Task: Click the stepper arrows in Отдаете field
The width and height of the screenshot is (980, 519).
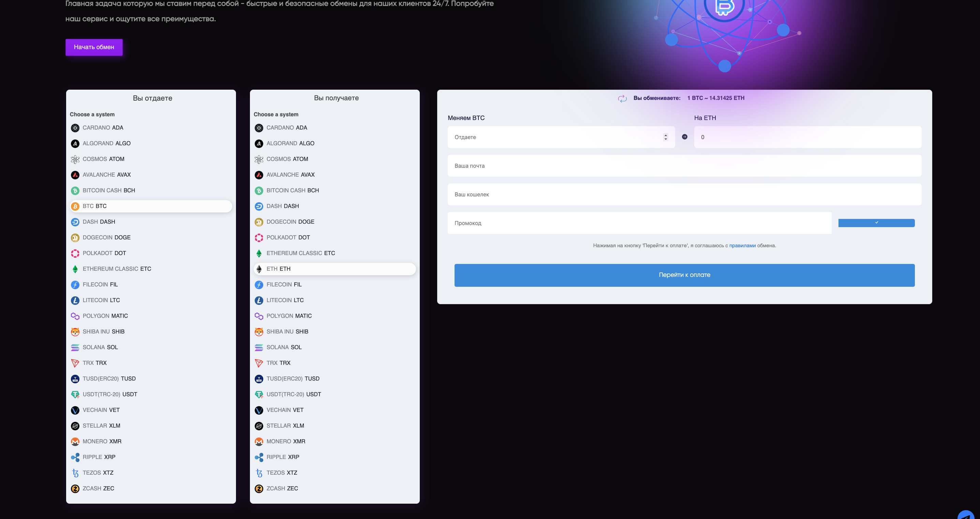Action: point(665,137)
